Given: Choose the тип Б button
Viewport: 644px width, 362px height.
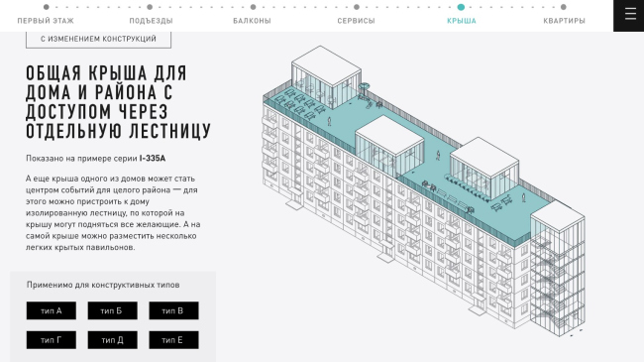Looking at the screenshot, I should (113, 310).
